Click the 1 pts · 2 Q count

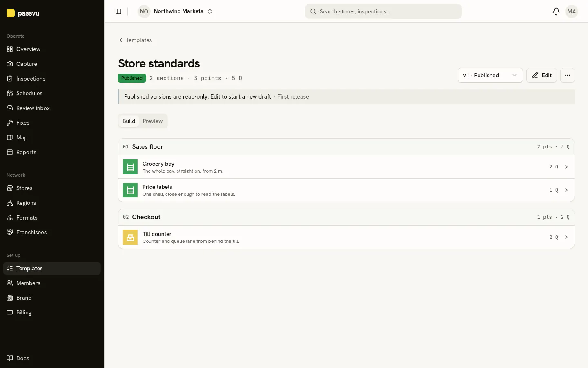pyautogui.click(x=553, y=217)
